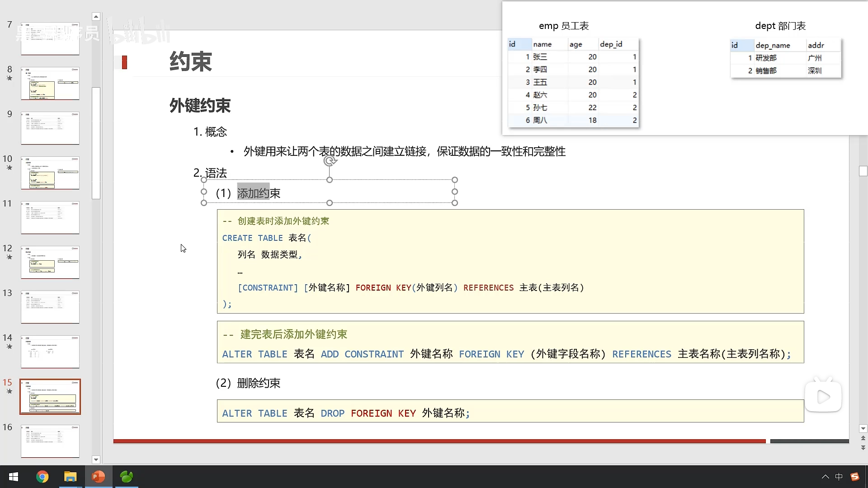The height and width of the screenshot is (488, 868).
Task: Select slide 12 thumbnail
Action: (50, 263)
